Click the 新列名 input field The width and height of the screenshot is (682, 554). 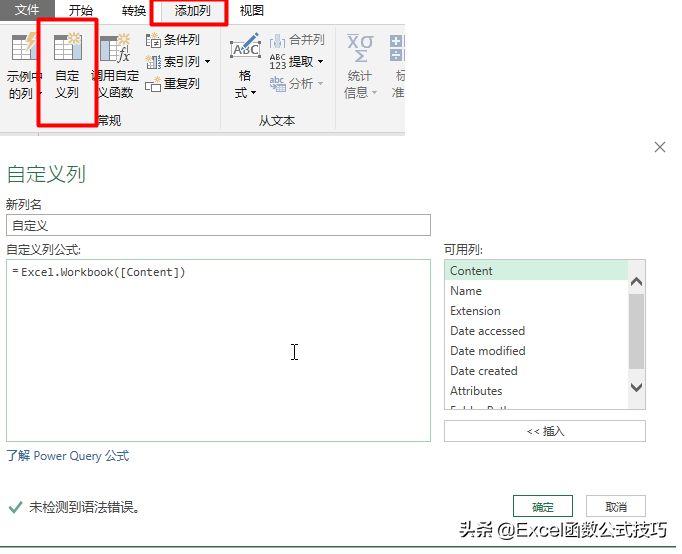[218, 225]
